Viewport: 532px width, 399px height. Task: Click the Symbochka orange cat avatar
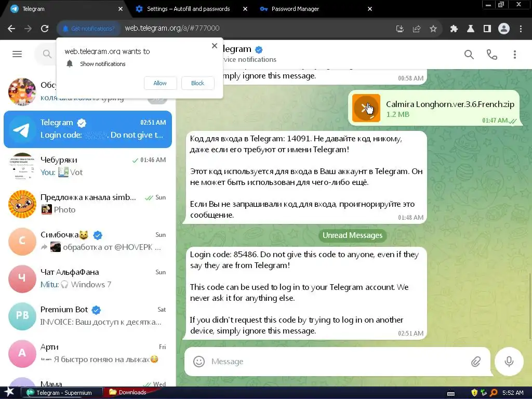click(x=22, y=204)
